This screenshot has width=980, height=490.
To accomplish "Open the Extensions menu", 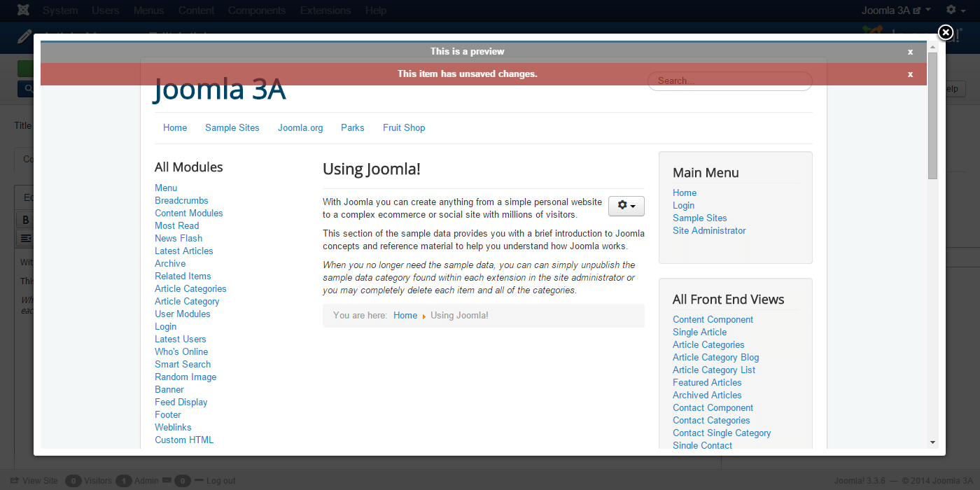I will coord(325,10).
